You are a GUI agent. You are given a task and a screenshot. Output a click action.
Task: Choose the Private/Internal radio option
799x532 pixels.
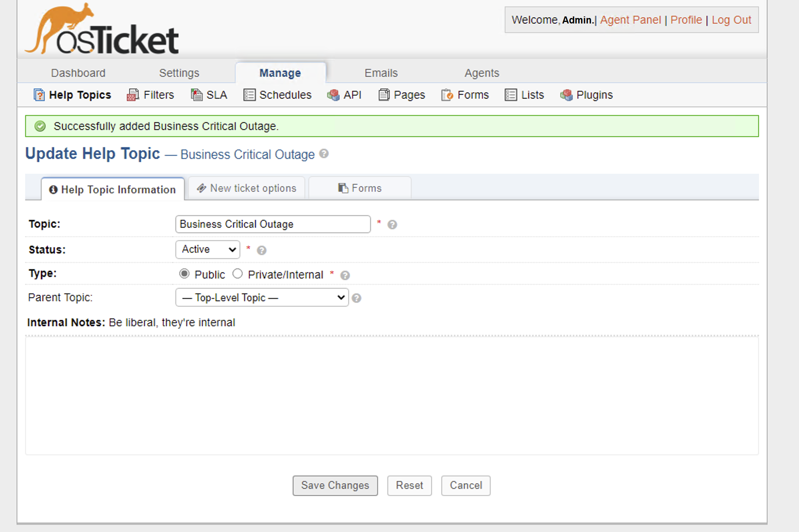tap(238, 274)
